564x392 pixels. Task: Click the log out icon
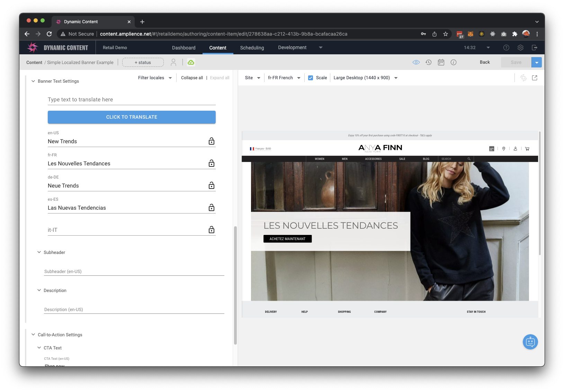click(535, 48)
